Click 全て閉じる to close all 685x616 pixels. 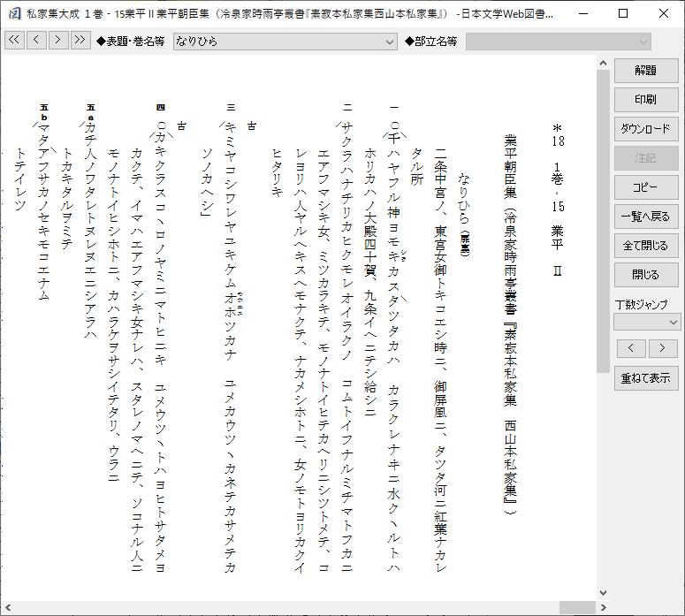click(646, 246)
